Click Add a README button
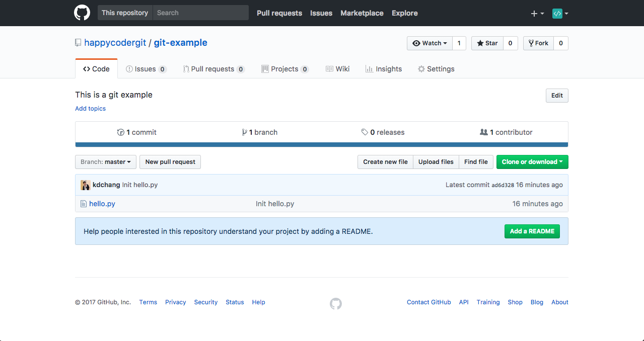This screenshot has height=341, width=644. coord(532,231)
